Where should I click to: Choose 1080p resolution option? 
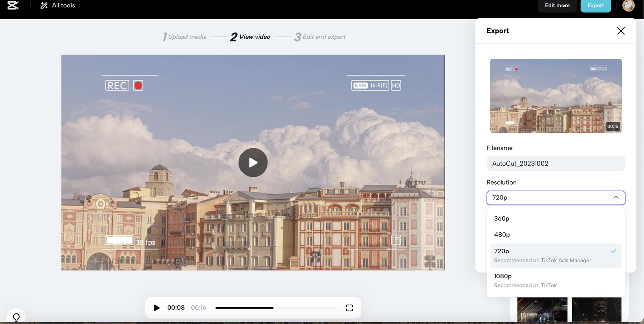tap(556, 281)
